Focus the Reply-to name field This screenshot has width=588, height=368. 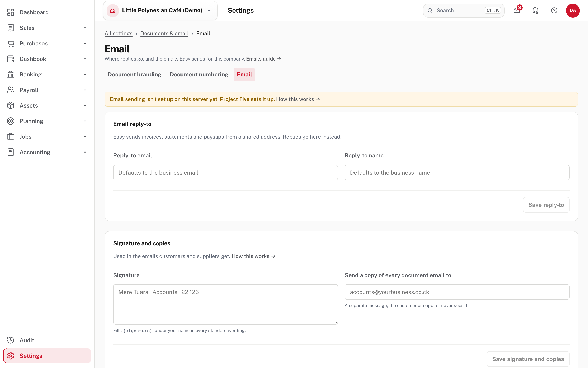tap(457, 173)
